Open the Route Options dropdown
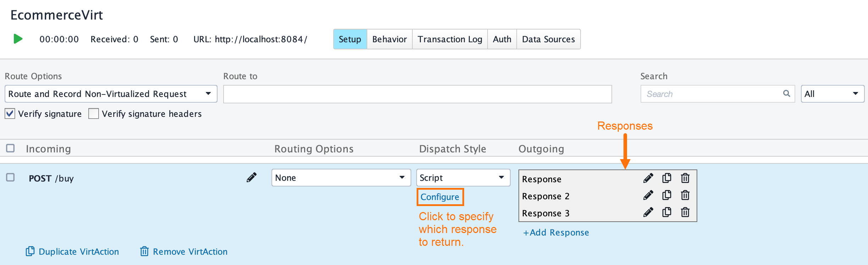868x265 pixels. click(111, 94)
